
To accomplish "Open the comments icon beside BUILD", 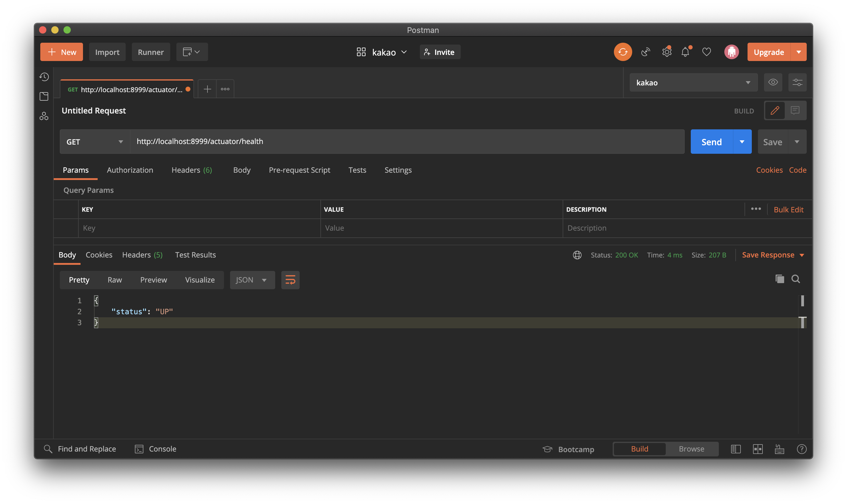I will 795,110.
